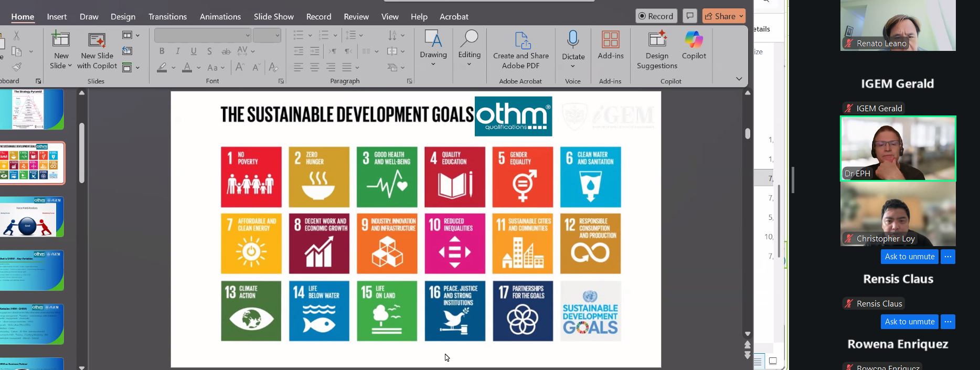Open Design Suggestions
The width and height of the screenshot is (980, 370).
[x=657, y=50]
